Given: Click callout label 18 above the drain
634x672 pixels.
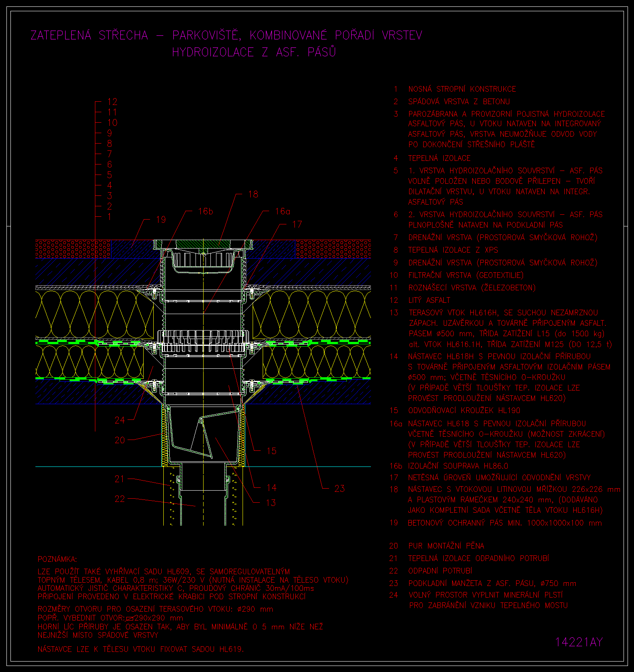Looking at the screenshot, I should (253, 194).
